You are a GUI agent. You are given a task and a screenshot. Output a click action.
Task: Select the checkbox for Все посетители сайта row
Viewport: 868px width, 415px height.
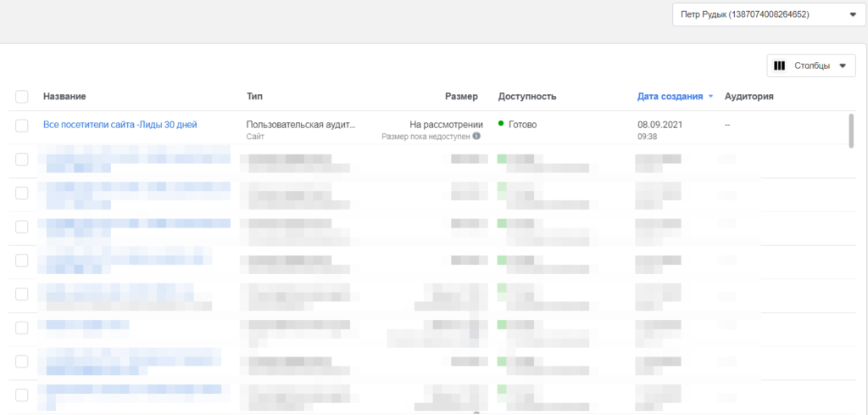point(22,126)
